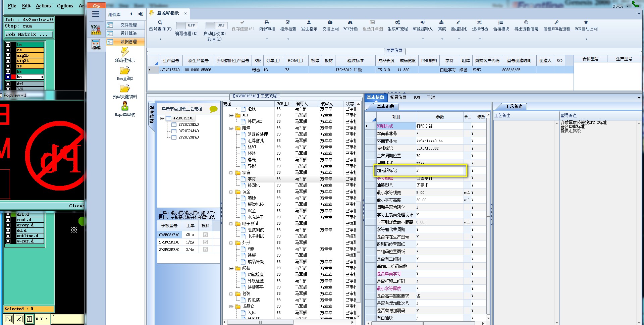This screenshot has width=644, height=325.
Task: Click the 修复ECN丢流程 wrench icon
Action: coord(556,22)
